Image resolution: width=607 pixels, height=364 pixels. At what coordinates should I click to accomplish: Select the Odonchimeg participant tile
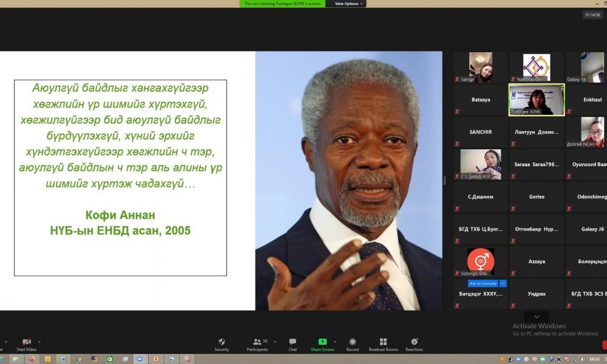click(x=586, y=197)
